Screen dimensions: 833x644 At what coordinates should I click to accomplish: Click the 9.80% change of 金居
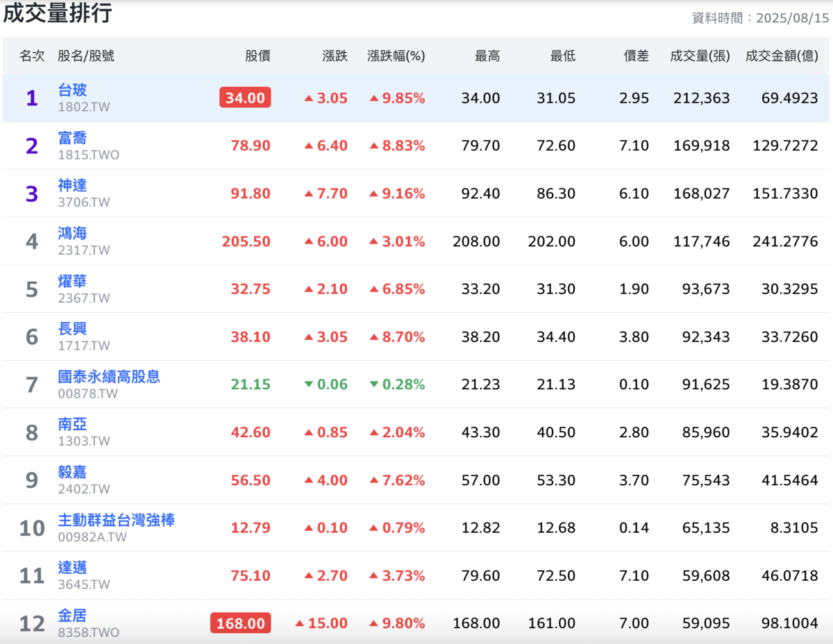coord(397,624)
